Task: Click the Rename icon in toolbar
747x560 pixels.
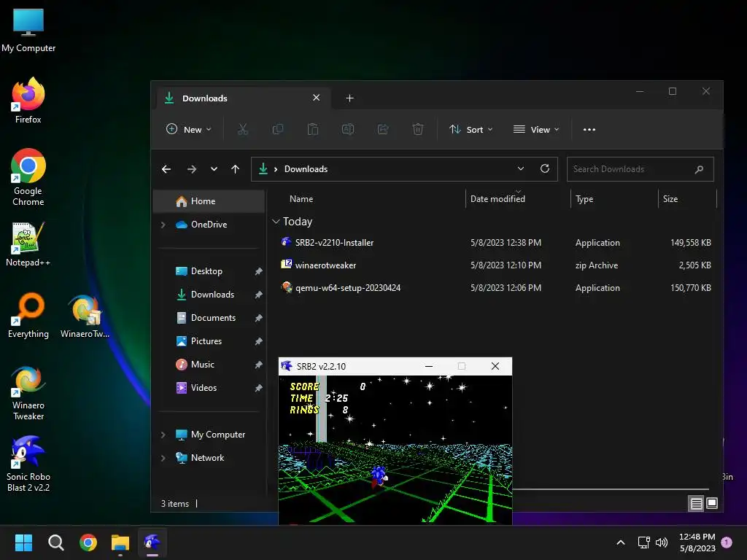Action: (x=348, y=129)
